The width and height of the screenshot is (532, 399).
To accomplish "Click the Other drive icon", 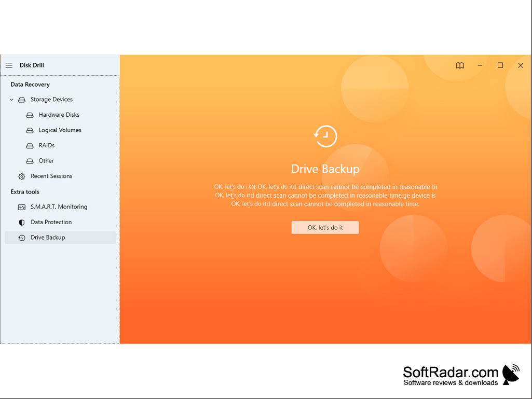I will (30, 161).
